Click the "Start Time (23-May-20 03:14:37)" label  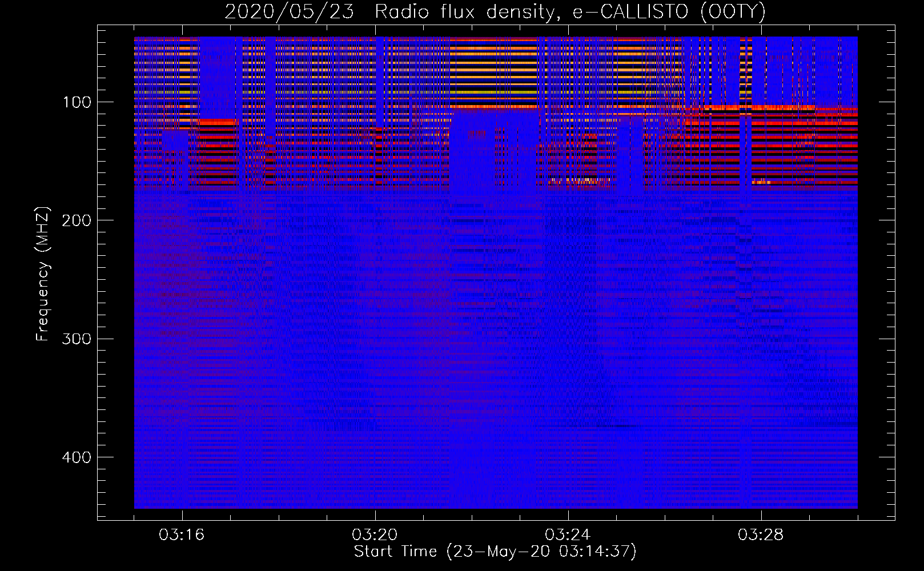coord(495,552)
